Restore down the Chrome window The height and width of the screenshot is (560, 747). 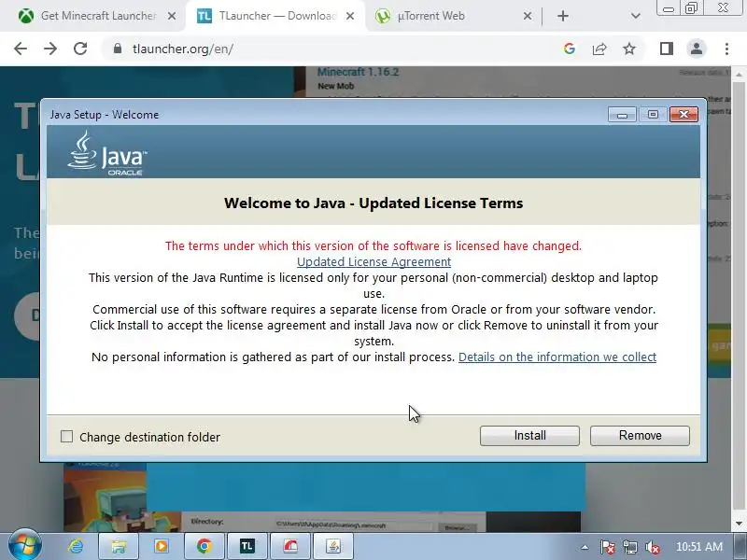point(691,8)
